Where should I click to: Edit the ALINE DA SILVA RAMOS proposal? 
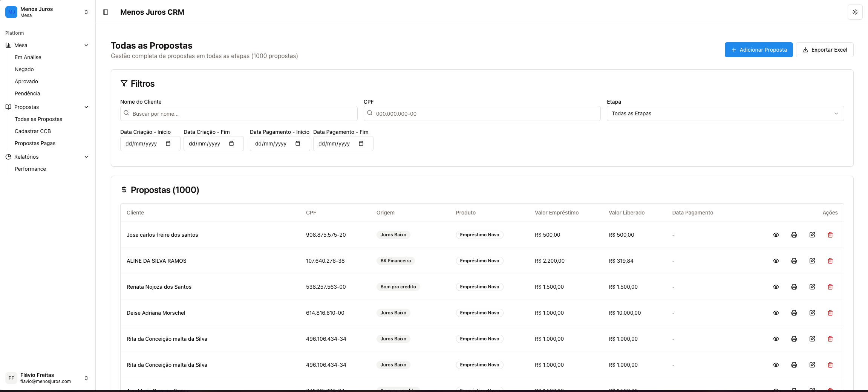coord(812,261)
